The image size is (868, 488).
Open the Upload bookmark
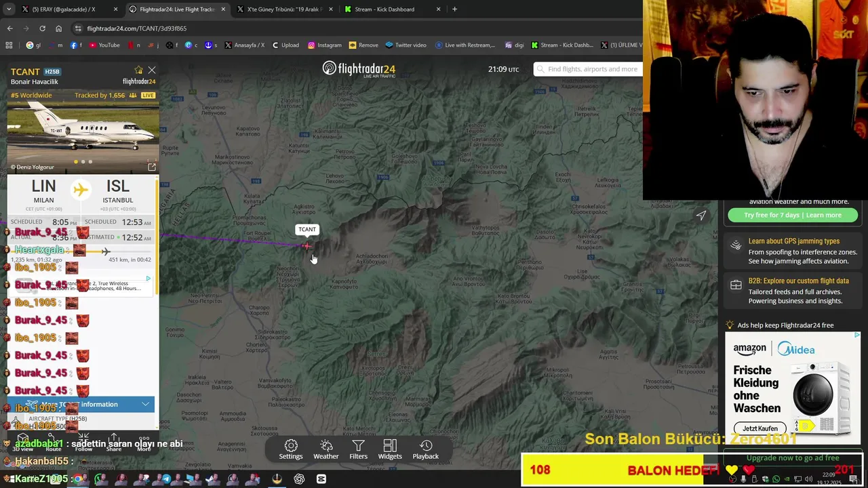tap(285, 45)
